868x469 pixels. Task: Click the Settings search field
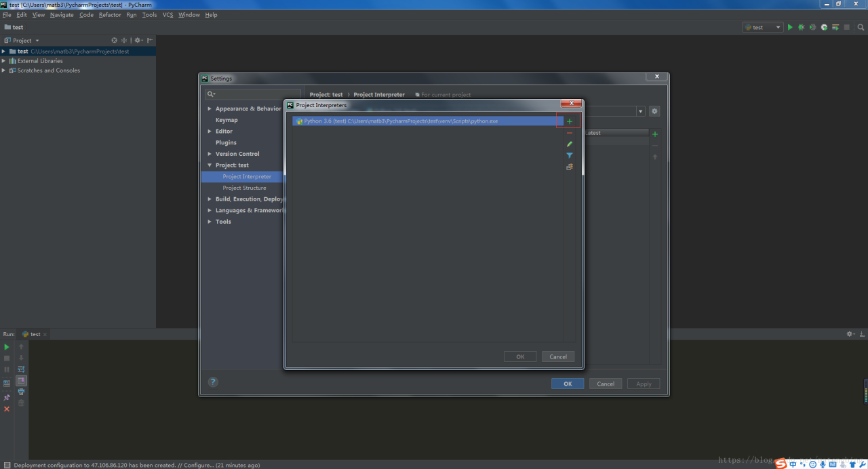point(253,94)
